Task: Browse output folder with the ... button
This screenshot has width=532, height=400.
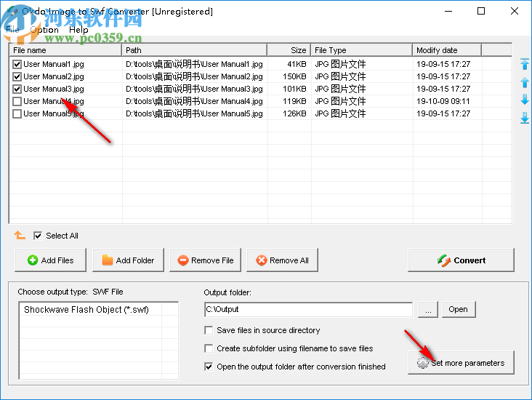Action: coord(428,309)
